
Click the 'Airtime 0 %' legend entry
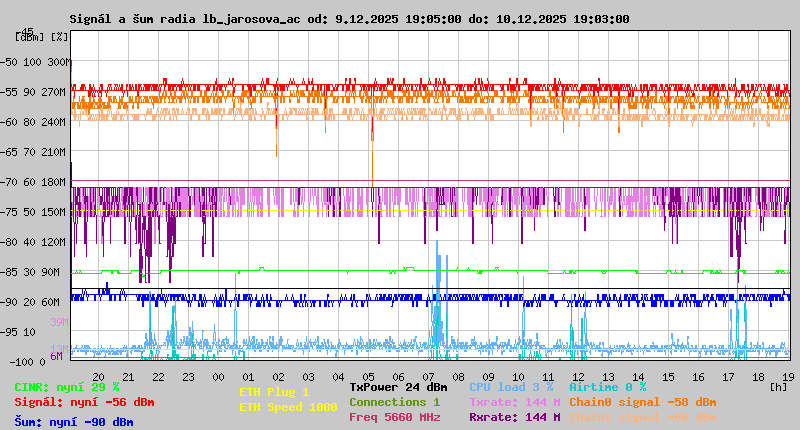pos(608,387)
